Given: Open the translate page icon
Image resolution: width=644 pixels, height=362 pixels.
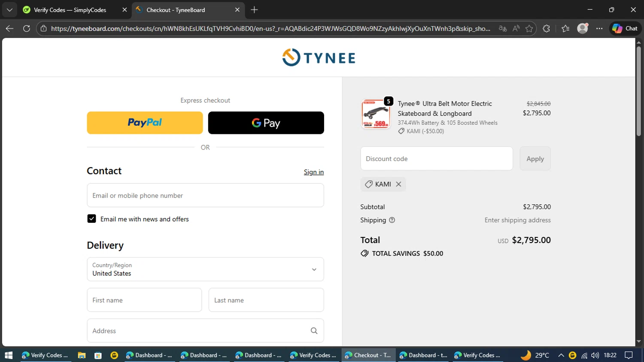Looking at the screenshot, I should [503, 28].
